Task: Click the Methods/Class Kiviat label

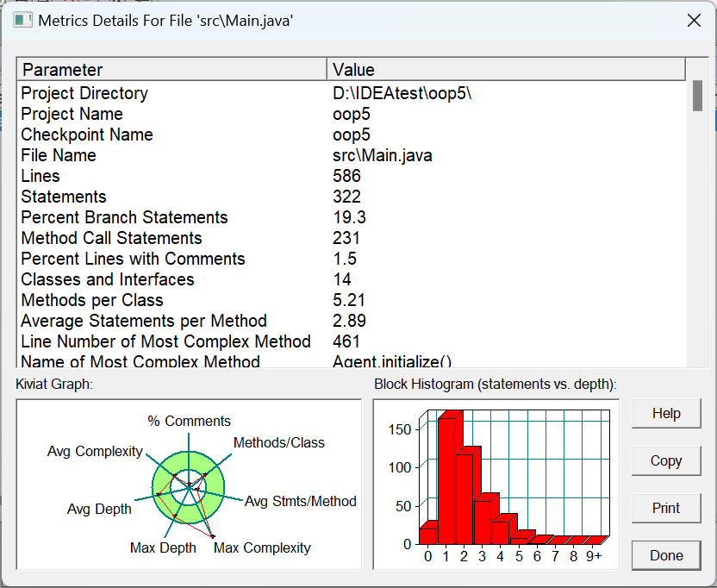Action: click(x=279, y=442)
